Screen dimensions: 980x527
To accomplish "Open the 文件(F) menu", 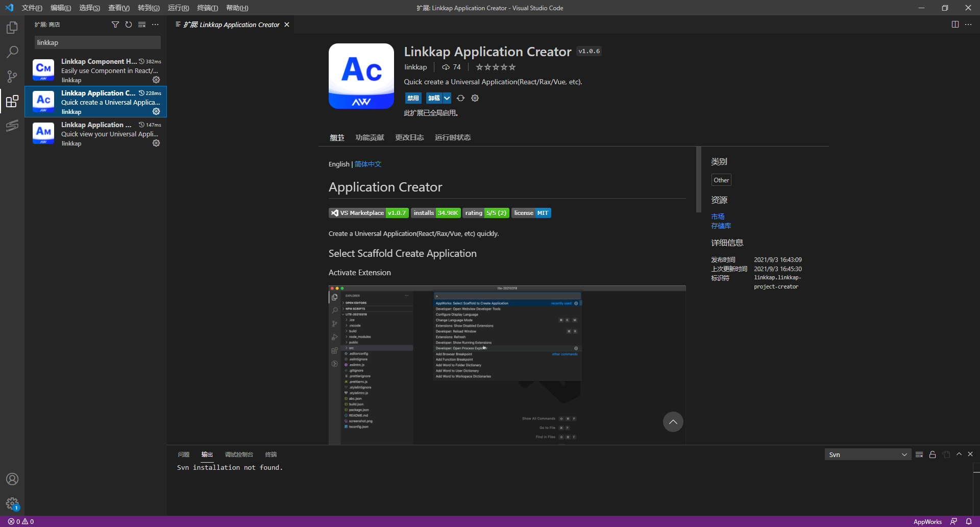I will [x=32, y=8].
